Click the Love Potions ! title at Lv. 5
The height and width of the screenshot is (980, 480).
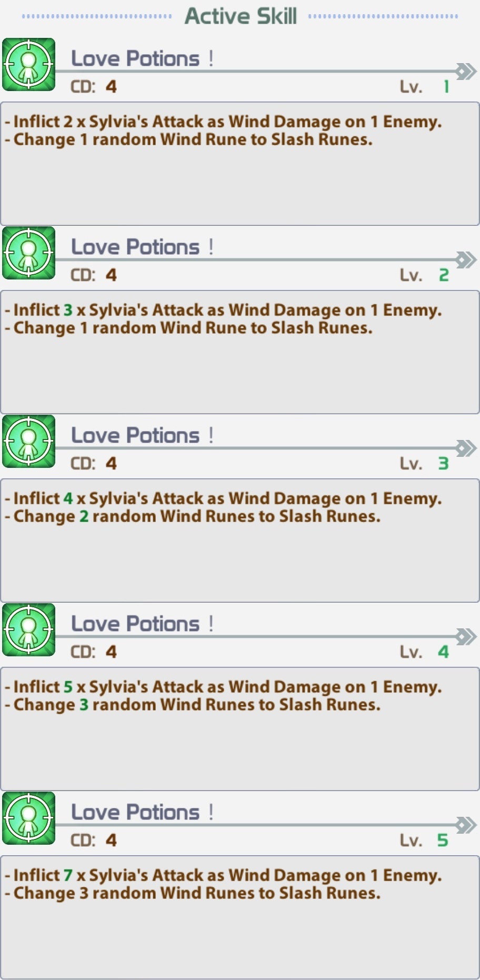(x=142, y=812)
